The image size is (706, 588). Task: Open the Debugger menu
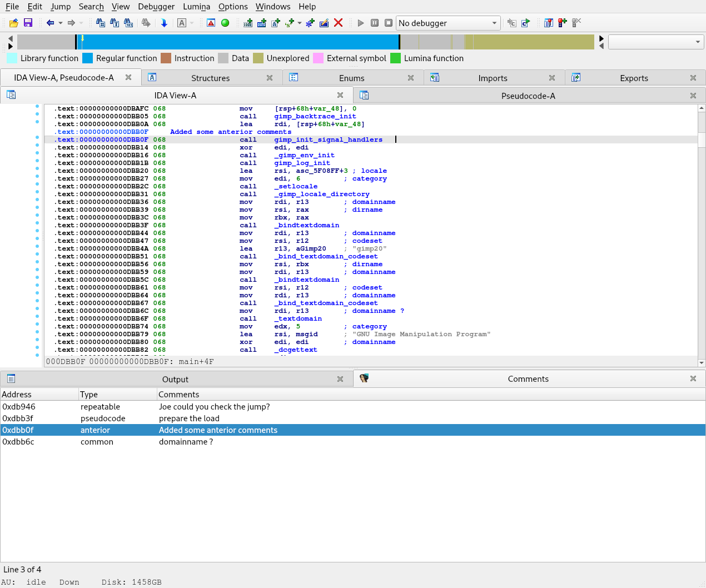click(x=156, y=7)
